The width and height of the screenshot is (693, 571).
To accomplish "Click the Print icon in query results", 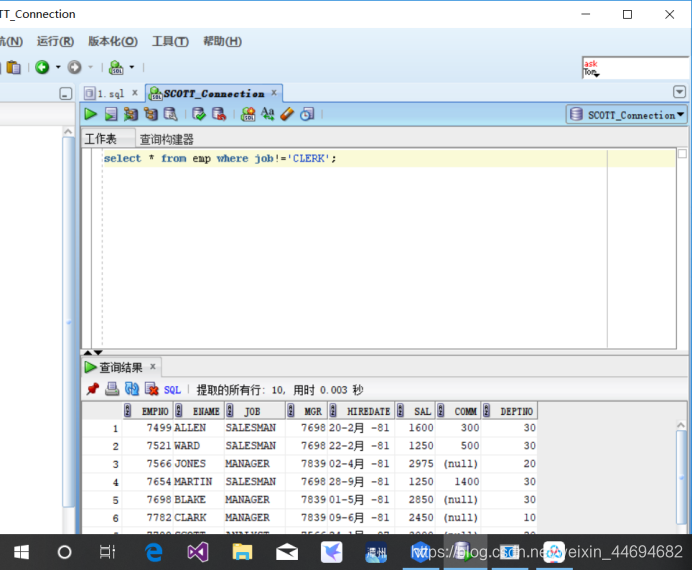I will pos(112,389).
